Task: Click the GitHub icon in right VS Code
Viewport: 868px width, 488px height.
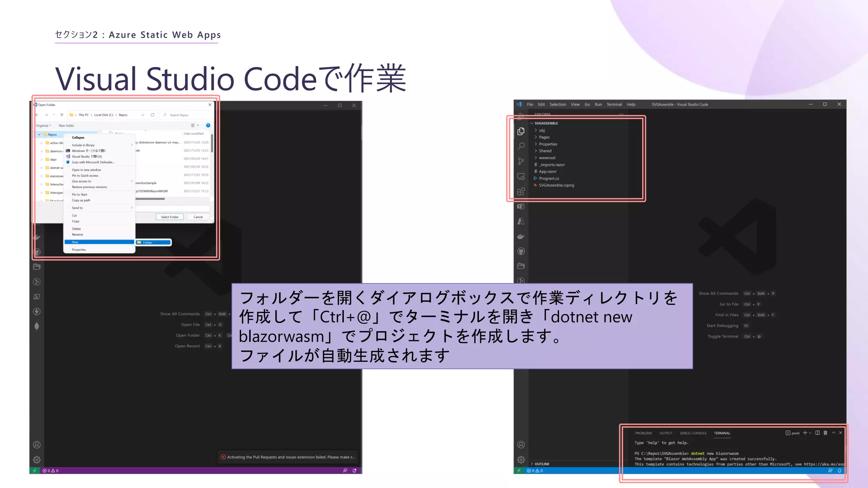Action: [x=521, y=251]
